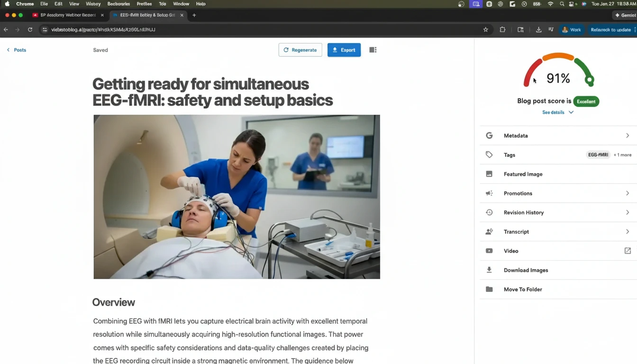Open the external link icon for Video
The image size is (637, 364).
(x=628, y=251)
